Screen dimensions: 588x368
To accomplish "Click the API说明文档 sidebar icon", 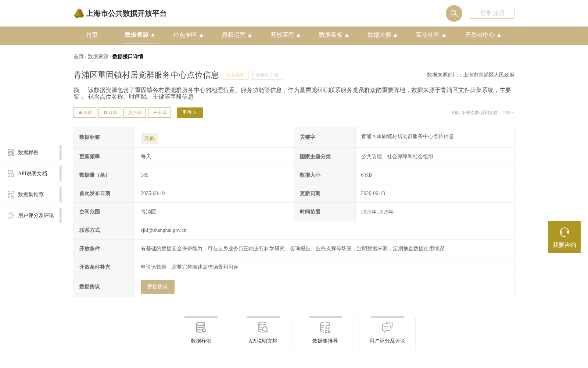I will (11, 173).
